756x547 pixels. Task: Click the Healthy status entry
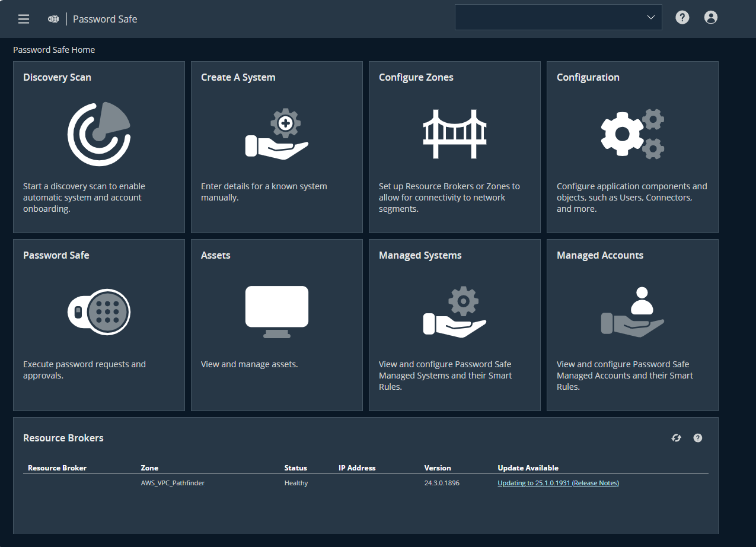point(296,482)
